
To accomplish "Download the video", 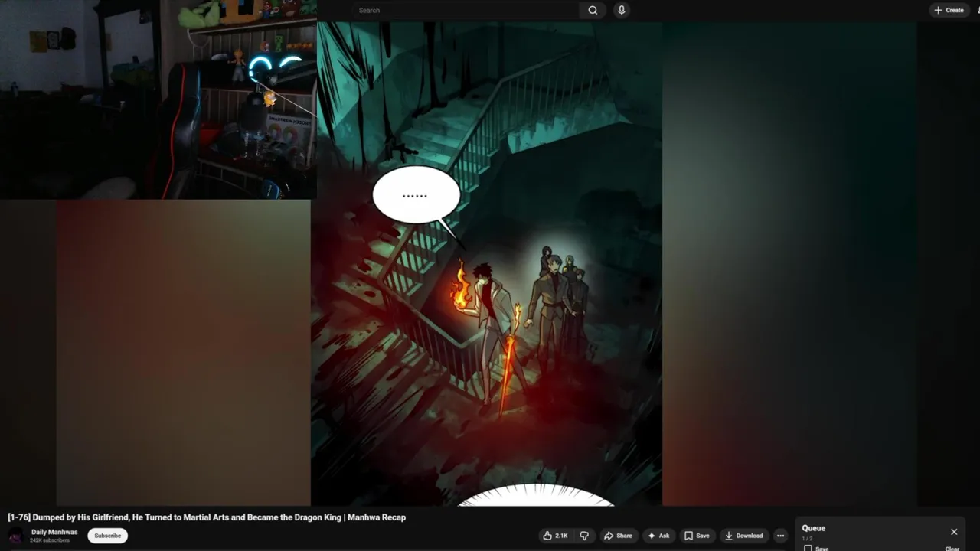I will pyautogui.click(x=744, y=536).
